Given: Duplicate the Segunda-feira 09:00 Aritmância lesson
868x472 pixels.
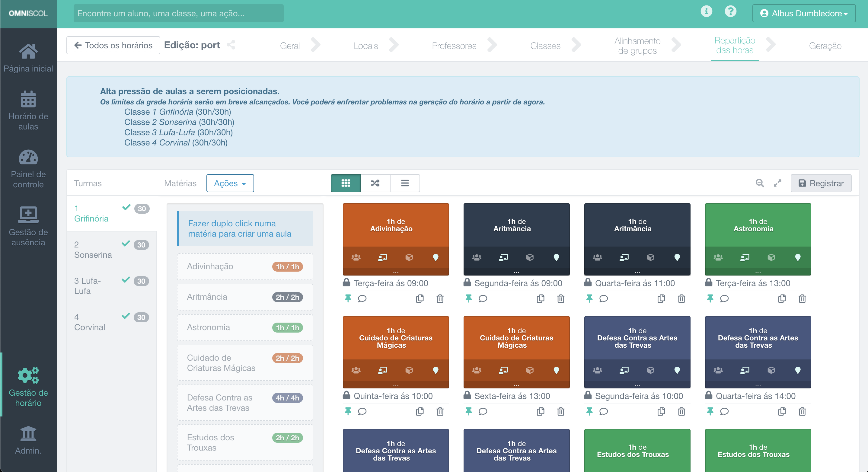Looking at the screenshot, I should (541, 298).
